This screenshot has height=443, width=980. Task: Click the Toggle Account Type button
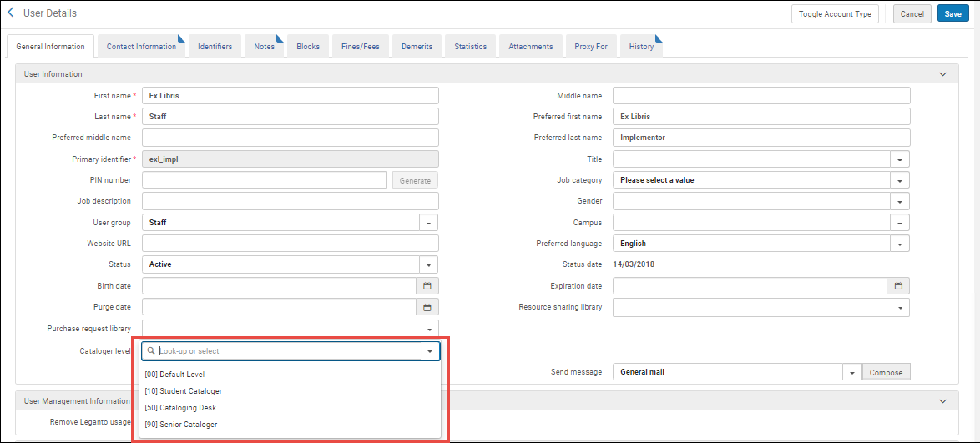[835, 13]
